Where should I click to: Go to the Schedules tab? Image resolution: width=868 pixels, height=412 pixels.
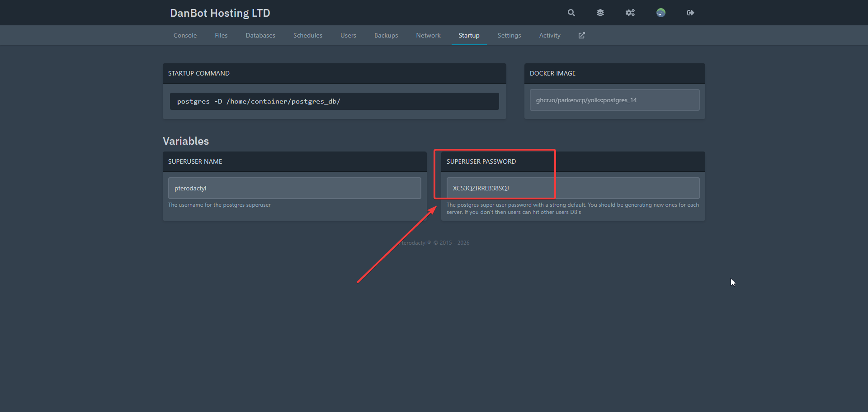click(x=307, y=35)
